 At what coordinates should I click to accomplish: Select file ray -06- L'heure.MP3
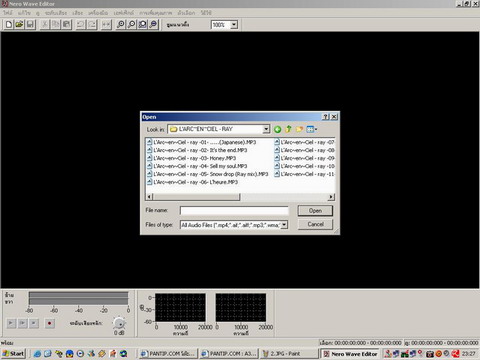[x=192, y=182]
